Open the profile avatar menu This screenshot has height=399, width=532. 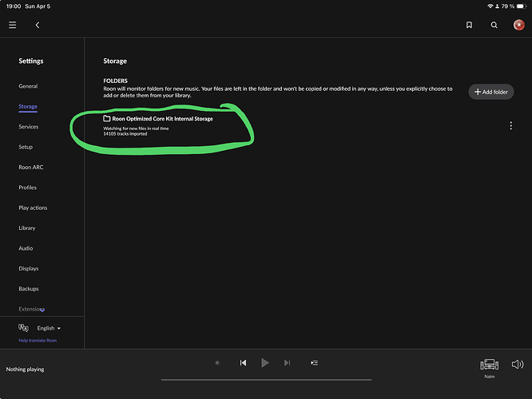(x=518, y=25)
